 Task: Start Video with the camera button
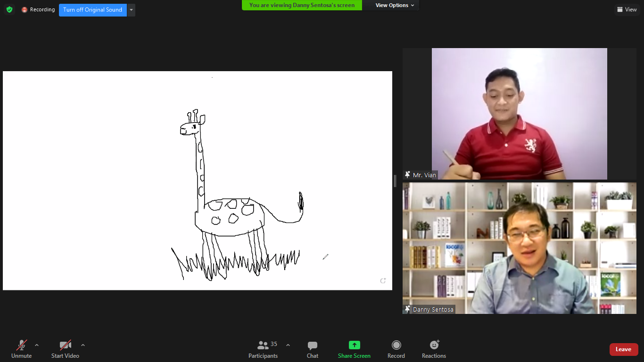[x=65, y=349]
